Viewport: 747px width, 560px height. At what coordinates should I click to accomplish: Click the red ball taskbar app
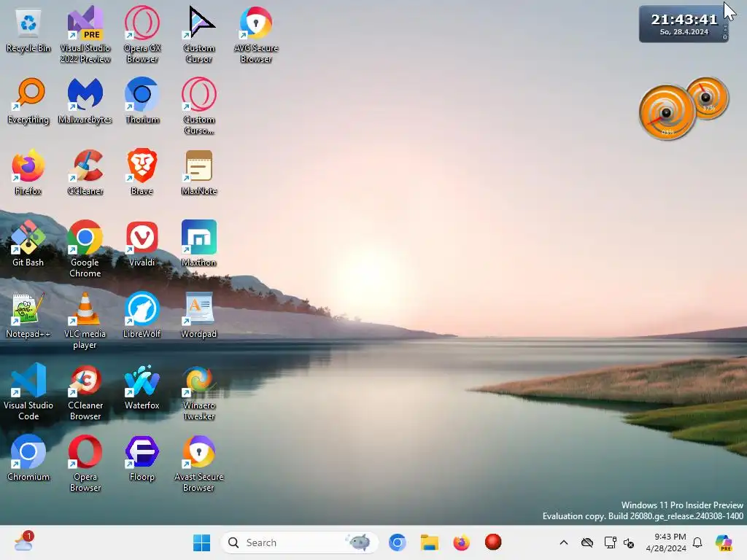click(x=493, y=542)
